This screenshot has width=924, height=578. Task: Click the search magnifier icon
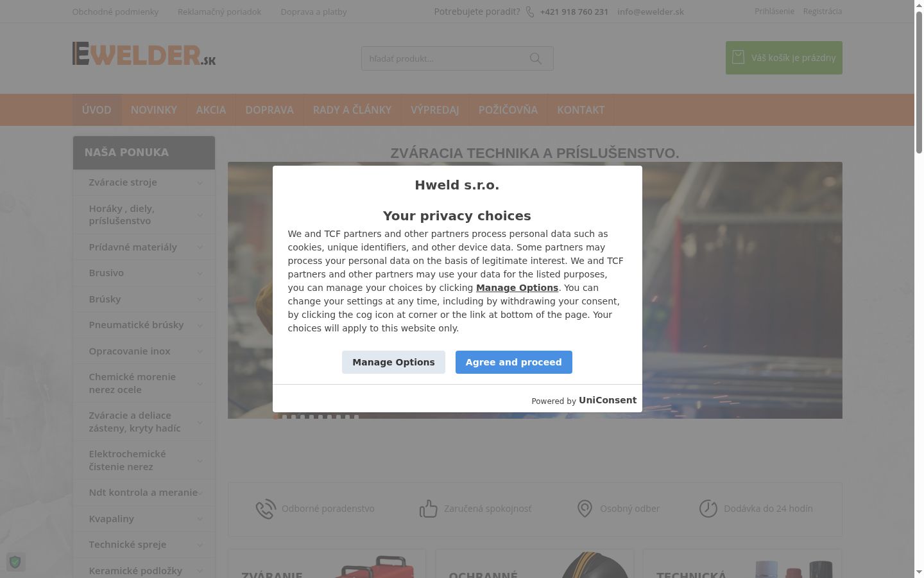tap(536, 58)
